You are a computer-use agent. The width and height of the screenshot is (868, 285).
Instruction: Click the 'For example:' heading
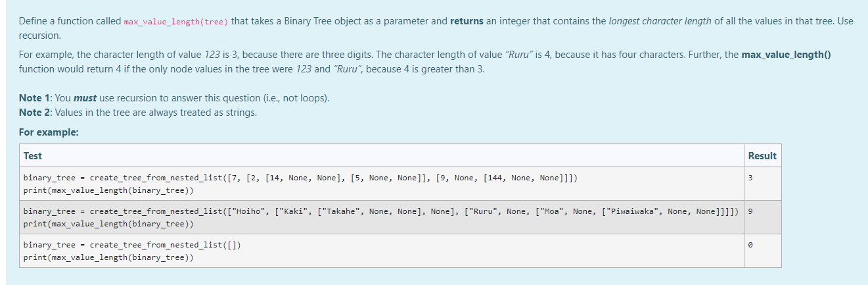(49, 132)
